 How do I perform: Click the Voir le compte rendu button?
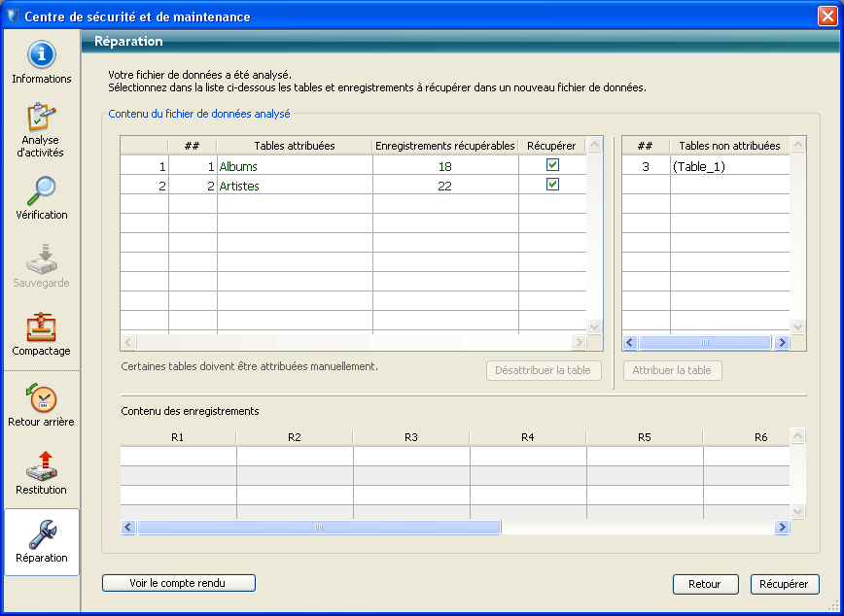179,583
